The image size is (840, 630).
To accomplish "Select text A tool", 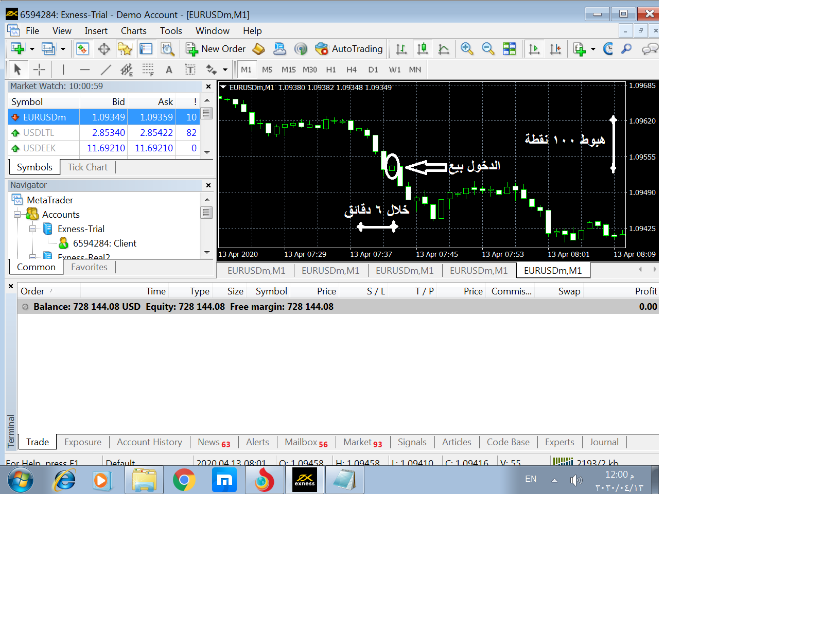I will coord(169,69).
